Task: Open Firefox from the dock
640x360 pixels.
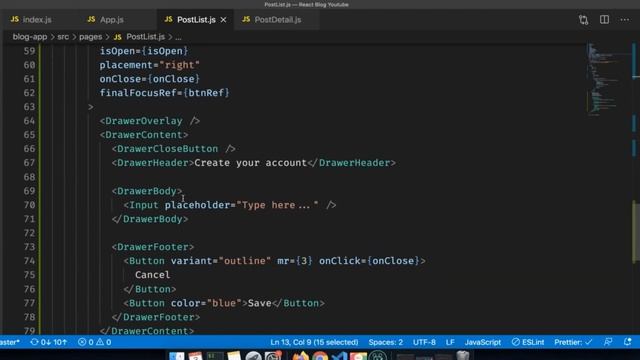Action: pos(300,356)
